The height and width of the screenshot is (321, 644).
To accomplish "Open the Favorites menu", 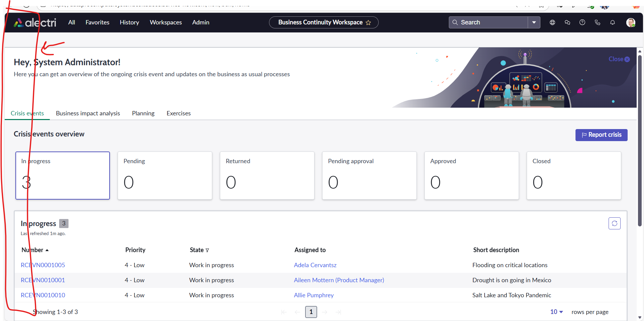I will point(97,22).
